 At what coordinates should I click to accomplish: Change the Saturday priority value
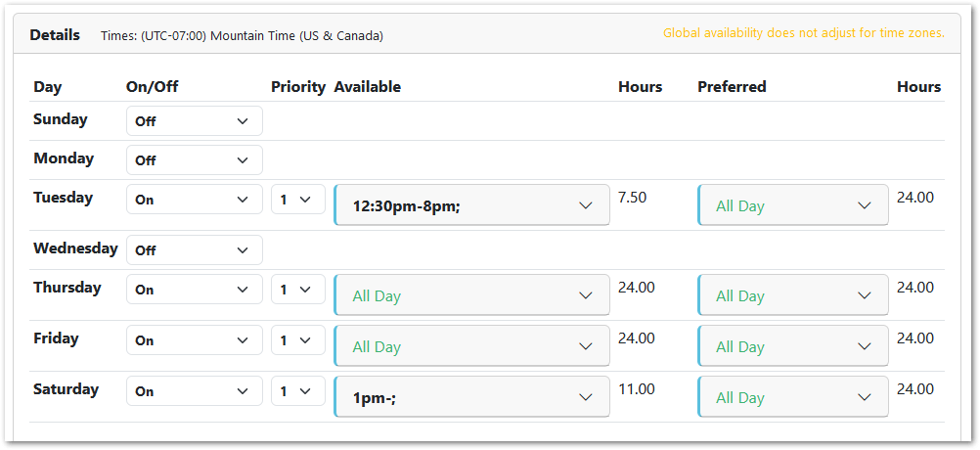click(297, 391)
